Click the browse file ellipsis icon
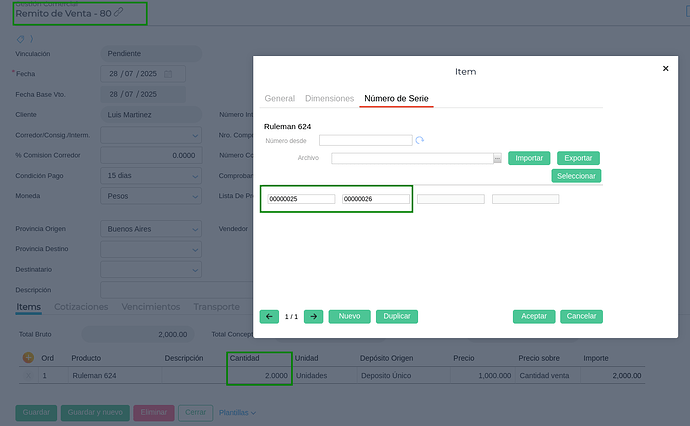The height and width of the screenshot is (426, 690). coord(497,158)
